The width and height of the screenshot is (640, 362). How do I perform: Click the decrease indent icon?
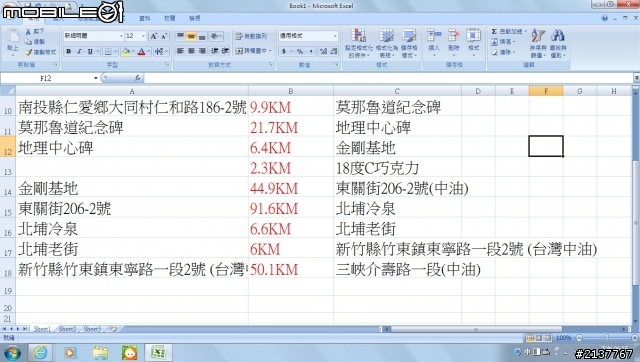coord(214,51)
